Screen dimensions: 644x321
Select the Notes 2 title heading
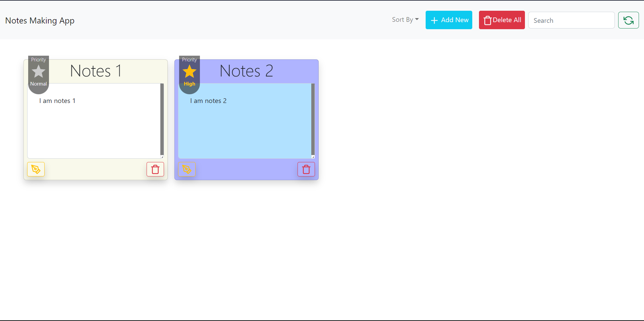coord(246,71)
